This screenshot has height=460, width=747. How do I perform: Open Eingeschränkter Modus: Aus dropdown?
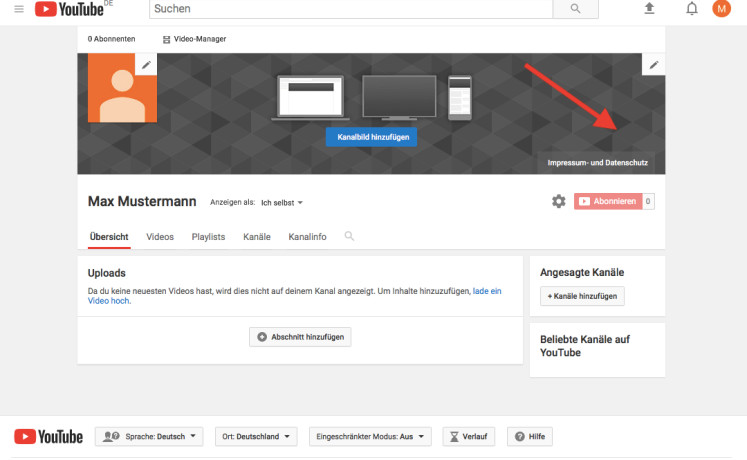pos(370,436)
